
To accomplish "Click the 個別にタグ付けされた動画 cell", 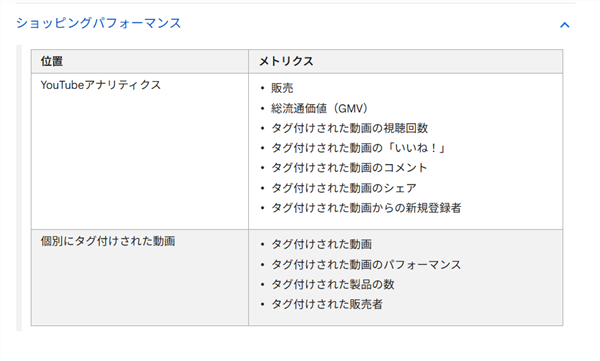I will tap(108, 241).
